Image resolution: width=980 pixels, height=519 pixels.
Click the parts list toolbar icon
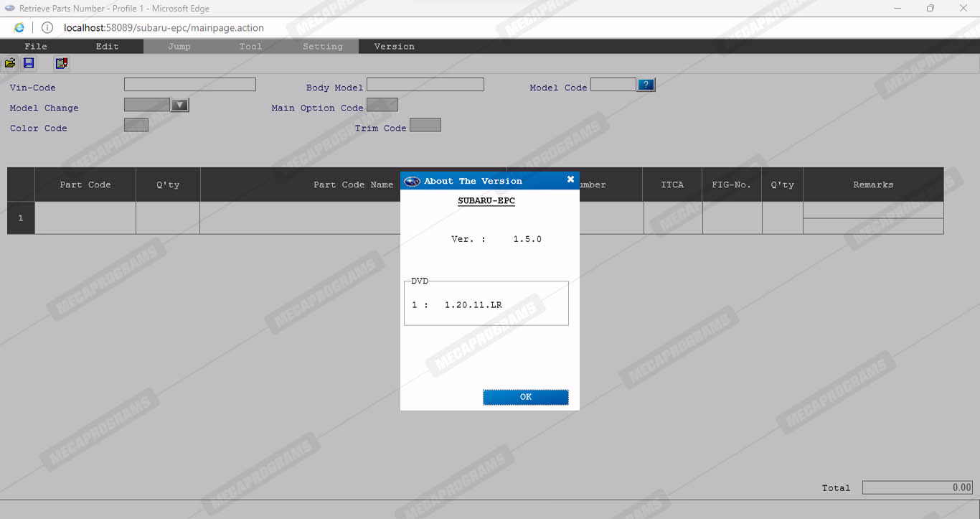coord(62,63)
